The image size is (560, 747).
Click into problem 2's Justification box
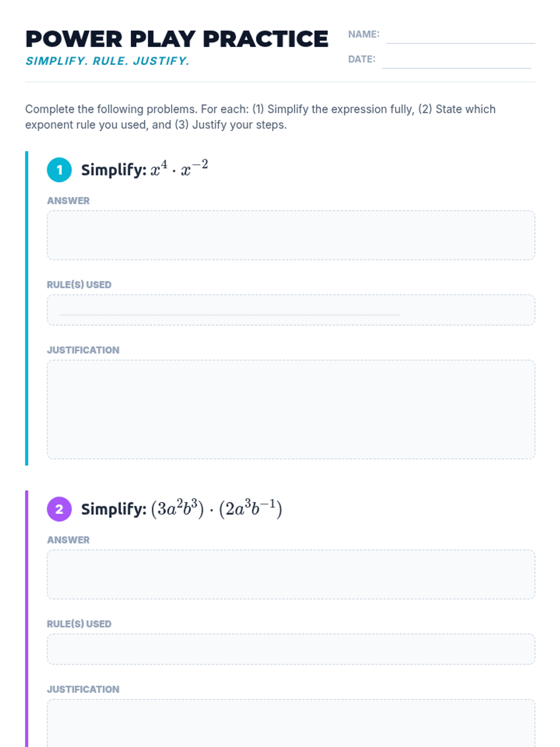(x=291, y=724)
